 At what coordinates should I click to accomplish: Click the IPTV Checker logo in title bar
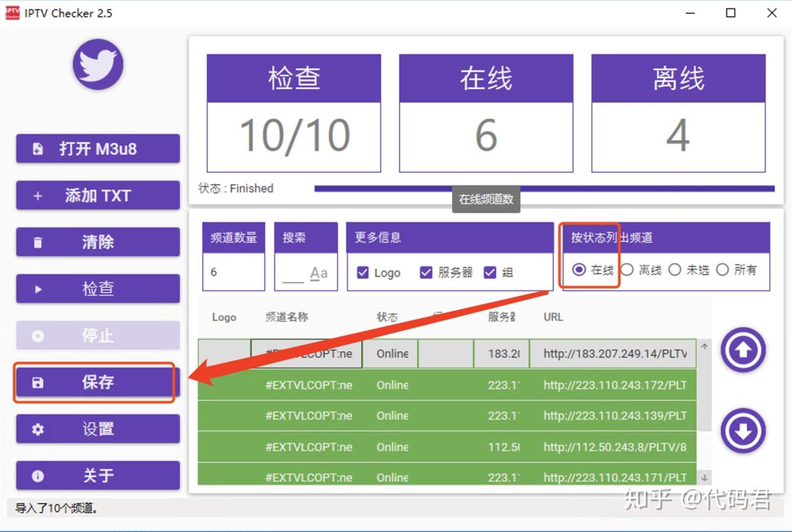pyautogui.click(x=11, y=12)
